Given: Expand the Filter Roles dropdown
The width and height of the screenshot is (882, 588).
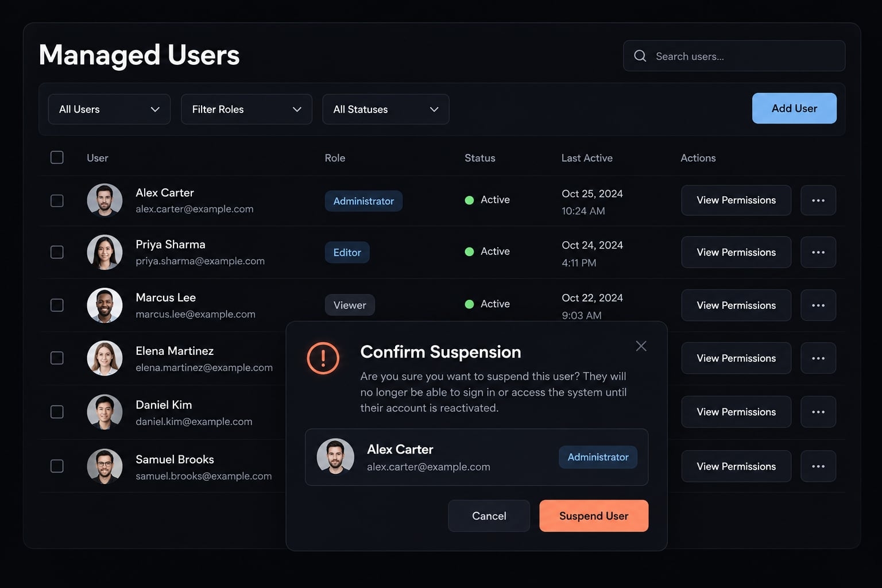Looking at the screenshot, I should 246,109.
